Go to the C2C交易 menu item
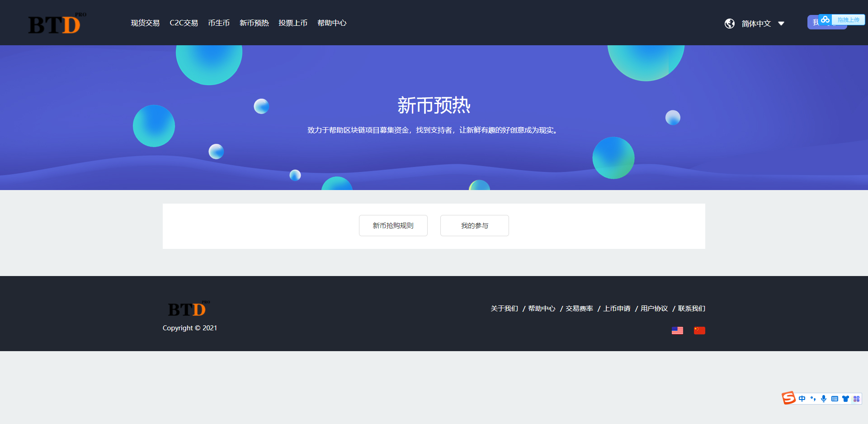Screen dimensions: 868x424 coord(184,23)
